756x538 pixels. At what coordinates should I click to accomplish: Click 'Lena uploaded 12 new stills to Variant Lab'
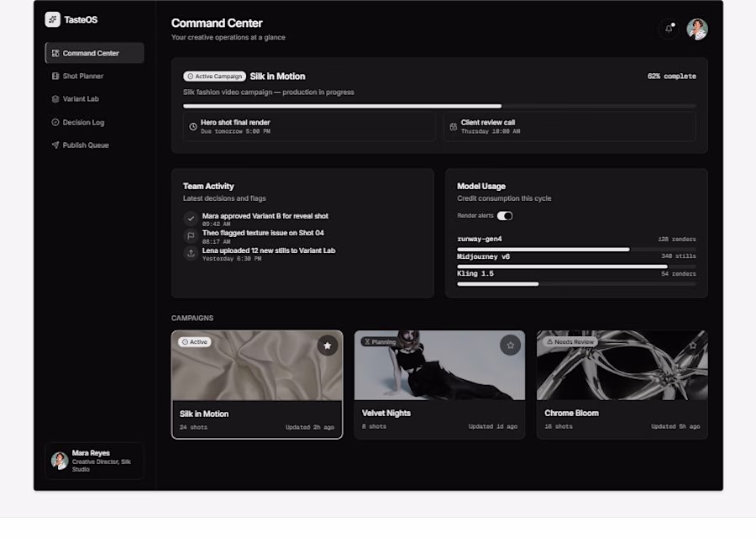click(x=269, y=251)
